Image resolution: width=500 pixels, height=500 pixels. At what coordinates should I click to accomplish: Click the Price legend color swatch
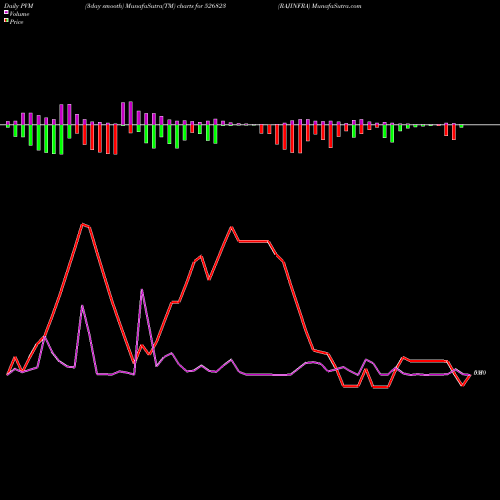[x=6, y=21]
